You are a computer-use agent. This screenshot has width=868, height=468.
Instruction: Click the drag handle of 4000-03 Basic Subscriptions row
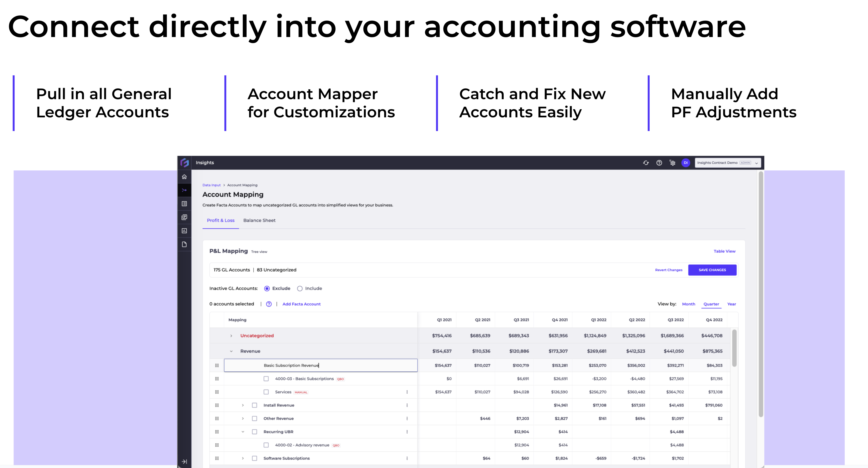217,379
